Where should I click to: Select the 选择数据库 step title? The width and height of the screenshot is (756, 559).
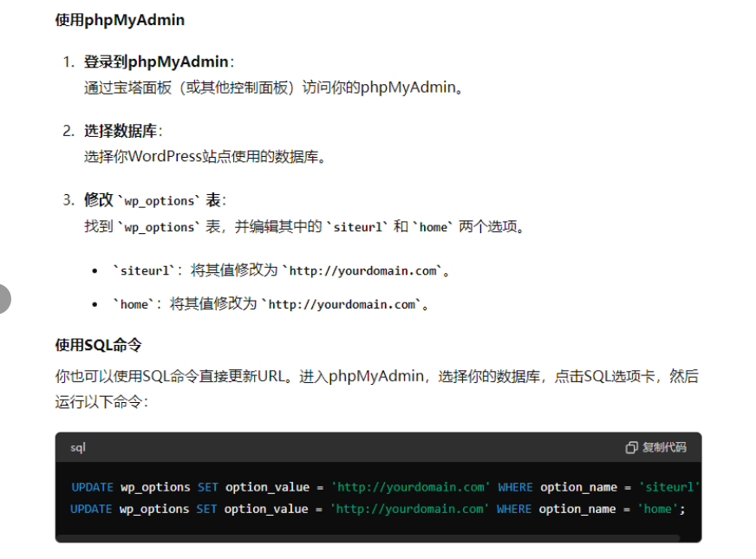(121, 131)
